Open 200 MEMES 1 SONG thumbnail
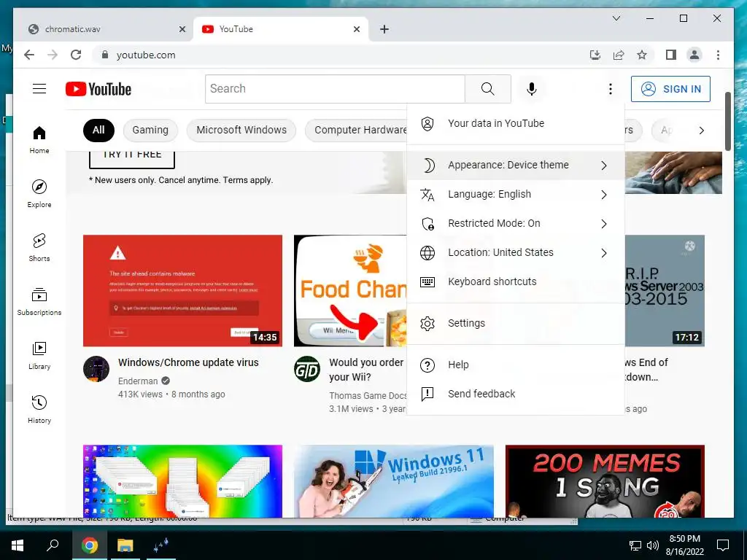Image resolution: width=747 pixels, height=560 pixels. click(x=605, y=481)
